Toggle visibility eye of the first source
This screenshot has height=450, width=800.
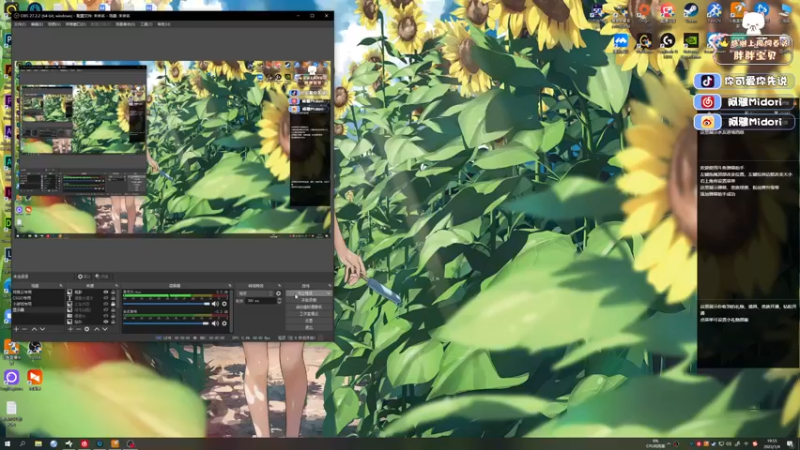106,292
